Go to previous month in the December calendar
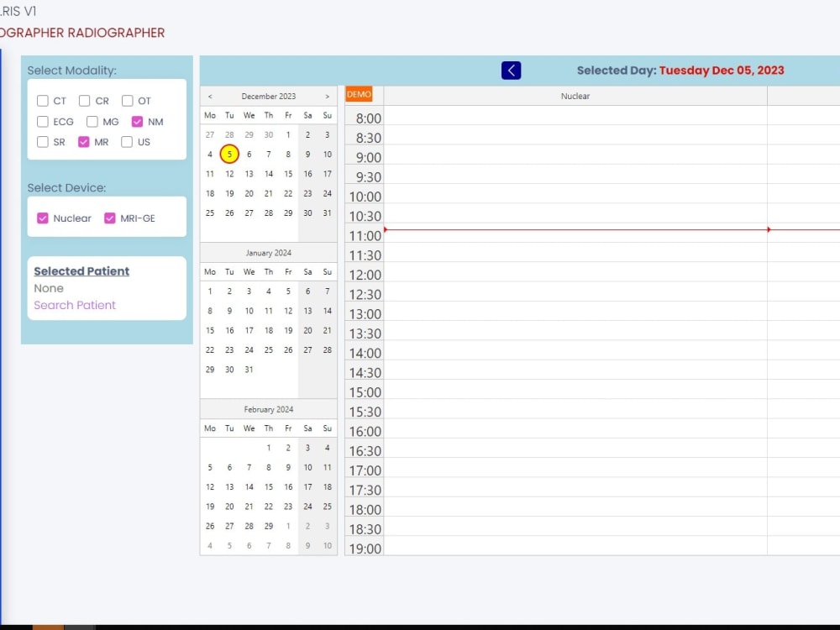This screenshot has height=630, width=840. pos(209,96)
